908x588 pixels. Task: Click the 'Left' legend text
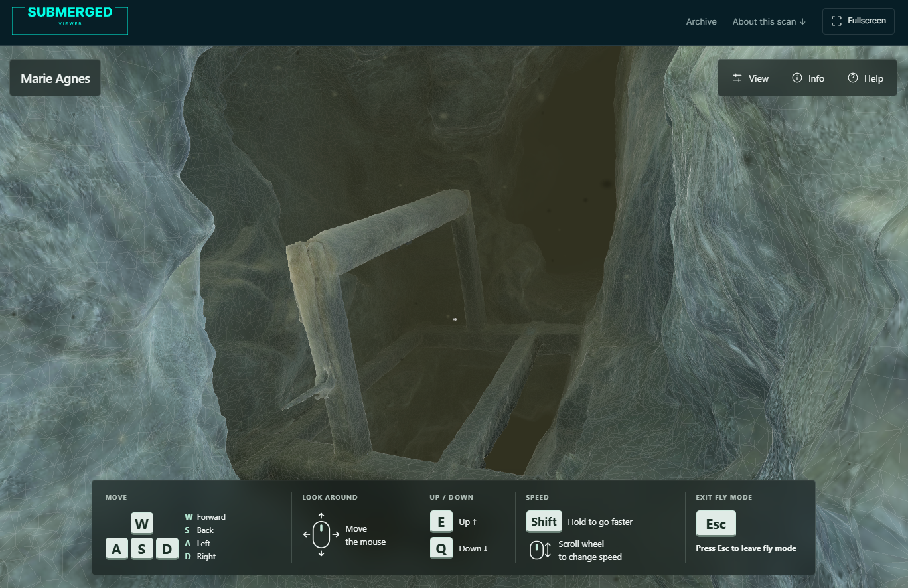(204, 544)
